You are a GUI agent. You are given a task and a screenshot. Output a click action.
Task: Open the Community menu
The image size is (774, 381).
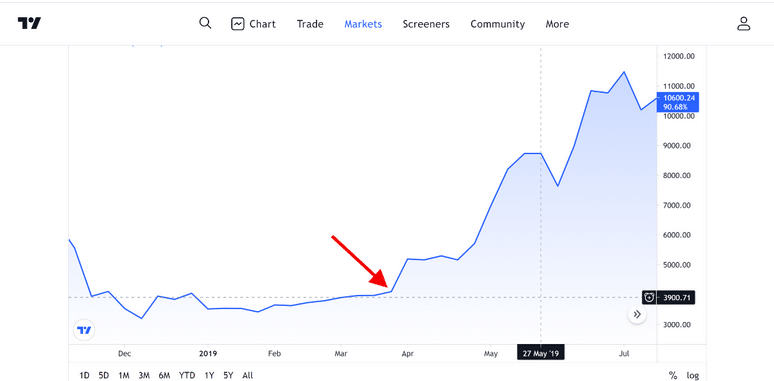click(498, 24)
